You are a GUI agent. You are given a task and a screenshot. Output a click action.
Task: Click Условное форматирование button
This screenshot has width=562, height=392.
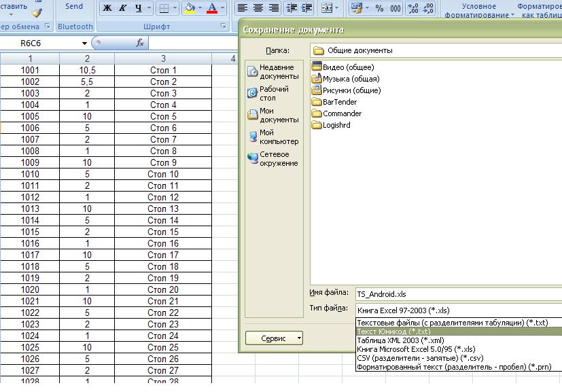pyautogui.click(x=478, y=10)
